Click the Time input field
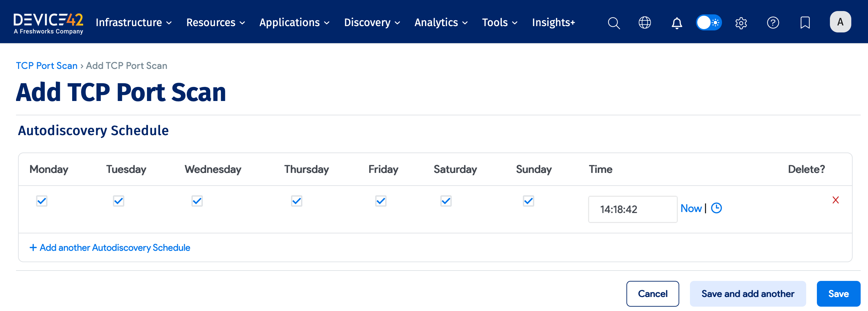This screenshot has height=311, width=868. (632, 209)
